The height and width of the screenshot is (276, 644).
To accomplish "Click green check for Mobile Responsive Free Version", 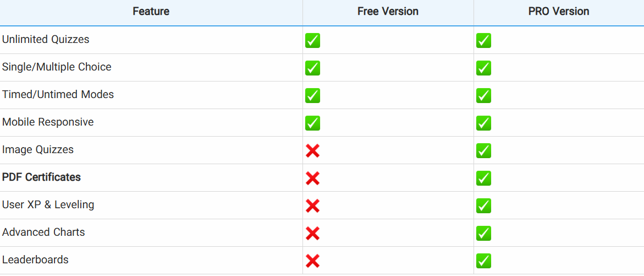I will click(x=312, y=123).
